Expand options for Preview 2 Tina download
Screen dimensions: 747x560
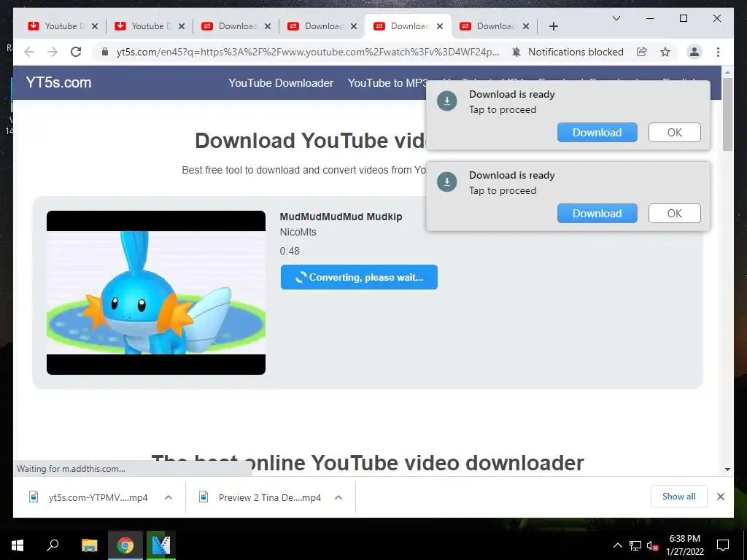(x=338, y=497)
